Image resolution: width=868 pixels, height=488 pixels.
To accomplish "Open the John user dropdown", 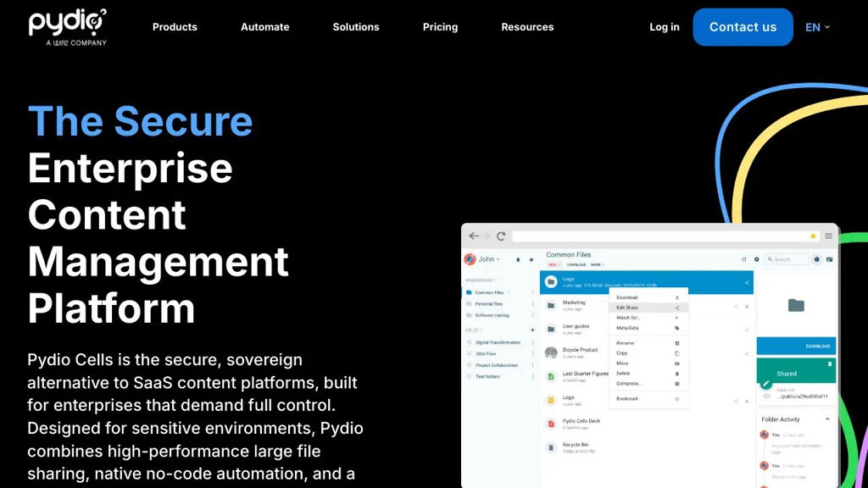I will [482, 259].
